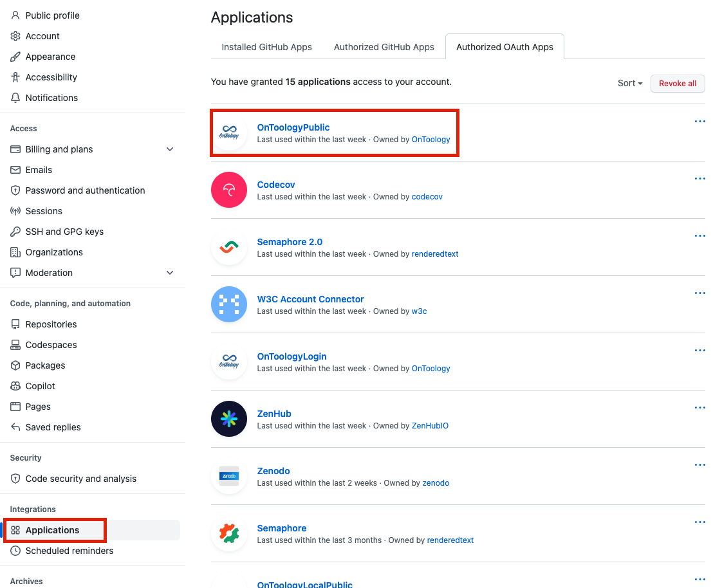Open options menu for Semaphore 2.0
The image size is (722, 588).
coord(700,235)
